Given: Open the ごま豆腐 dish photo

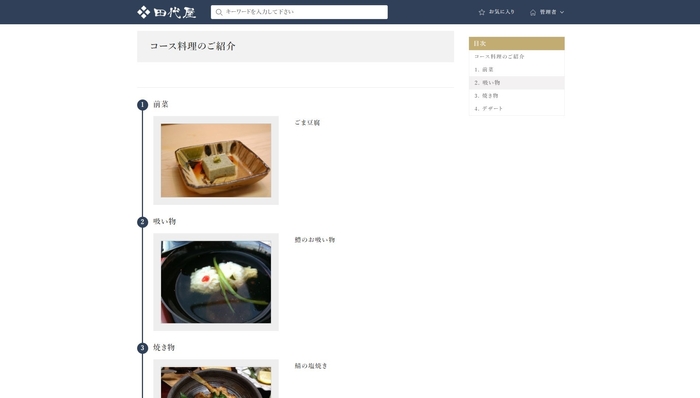Looking at the screenshot, I should tap(216, 161).
